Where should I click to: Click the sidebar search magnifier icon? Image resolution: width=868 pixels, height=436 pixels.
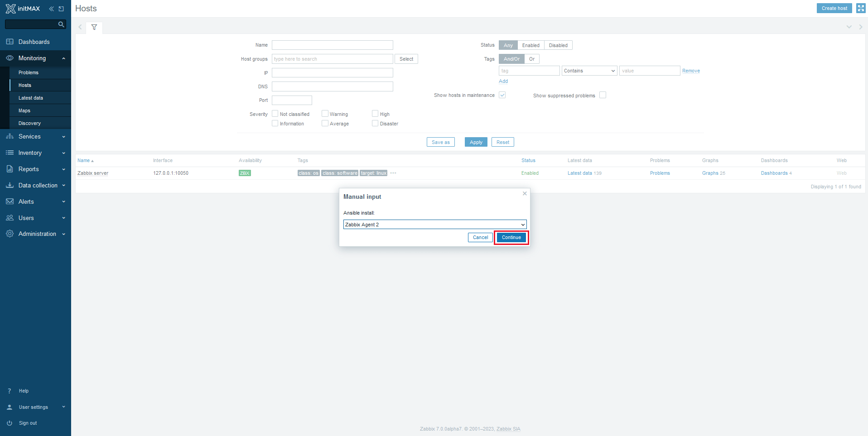[61, 24]
